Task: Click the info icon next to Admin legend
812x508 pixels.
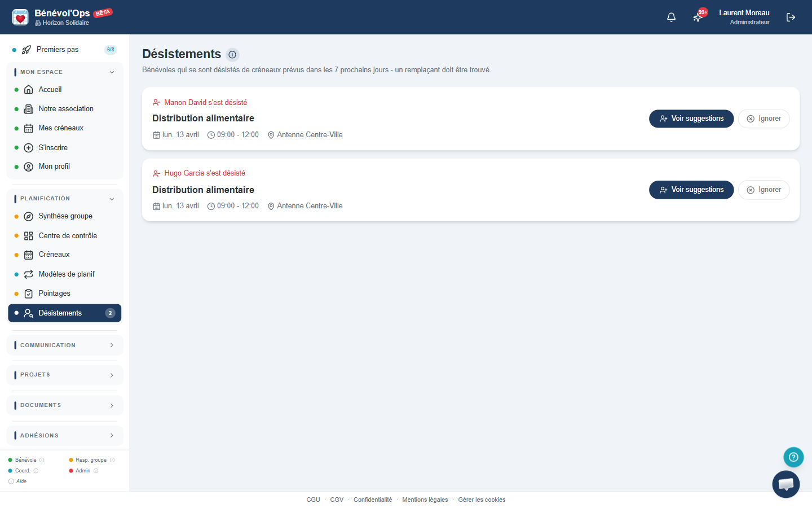Action: coord(96,471)
